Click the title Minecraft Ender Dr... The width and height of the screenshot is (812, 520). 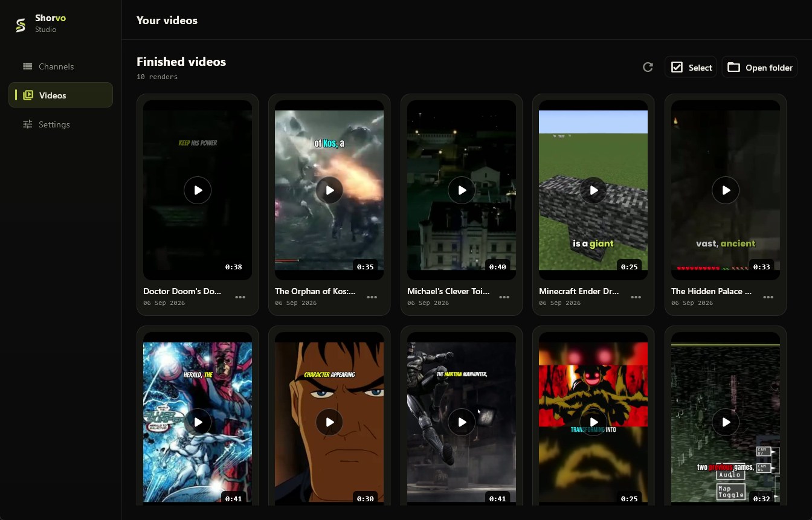(579, 291)
